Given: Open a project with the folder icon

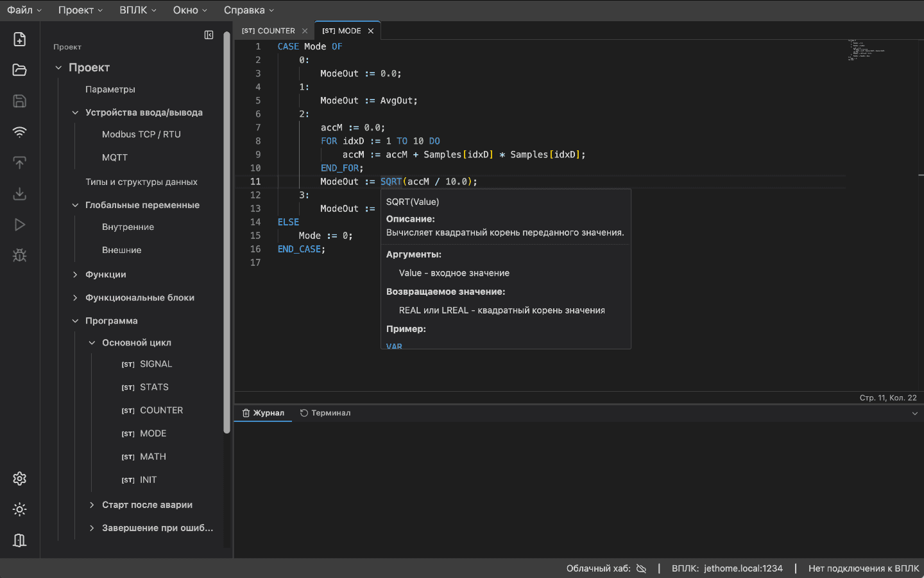Looking at the screenshot, I should (x=20, y=70).
